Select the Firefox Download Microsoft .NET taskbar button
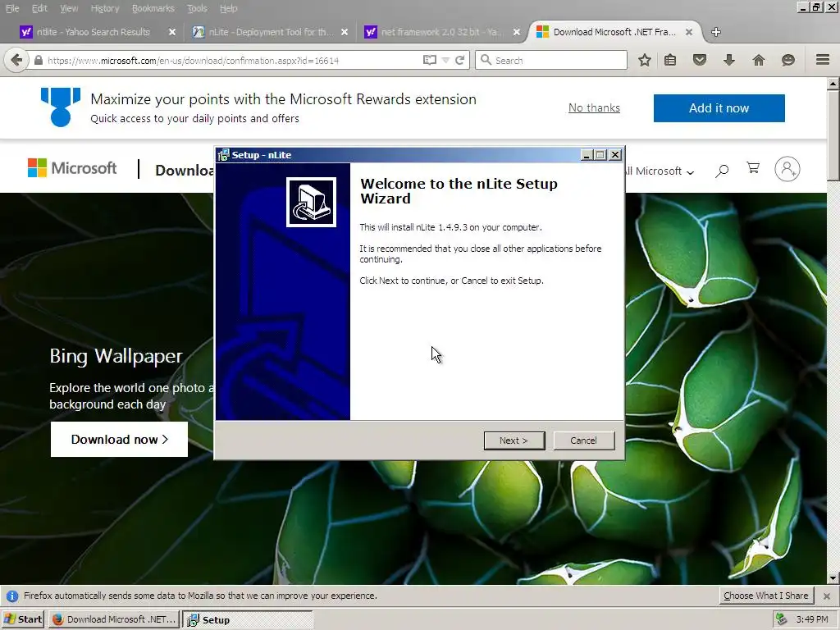Screen dimensions: 840x630 (114, 619)
